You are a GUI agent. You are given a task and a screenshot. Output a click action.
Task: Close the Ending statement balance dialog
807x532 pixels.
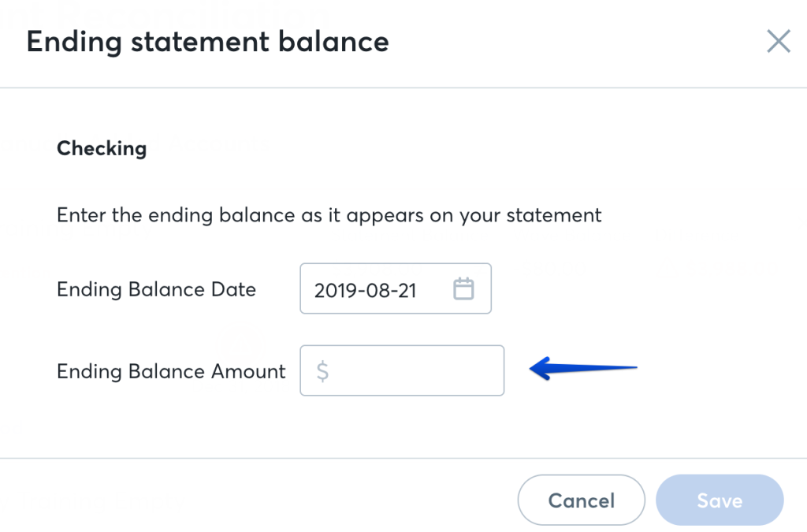[778, 41]
